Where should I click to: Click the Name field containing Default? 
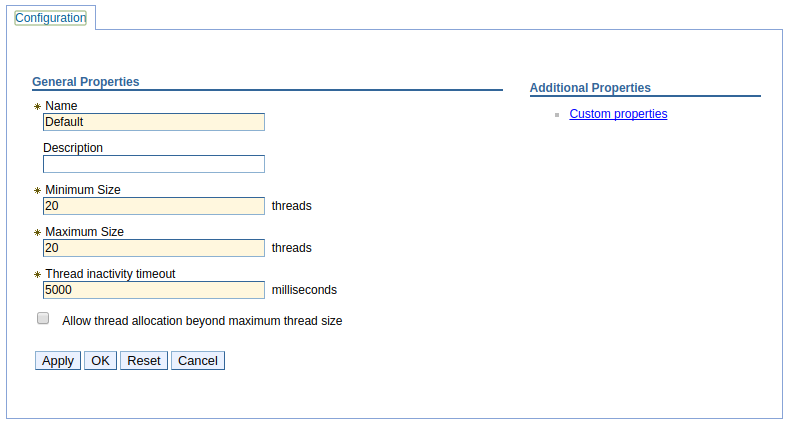[x=154, y=122]
